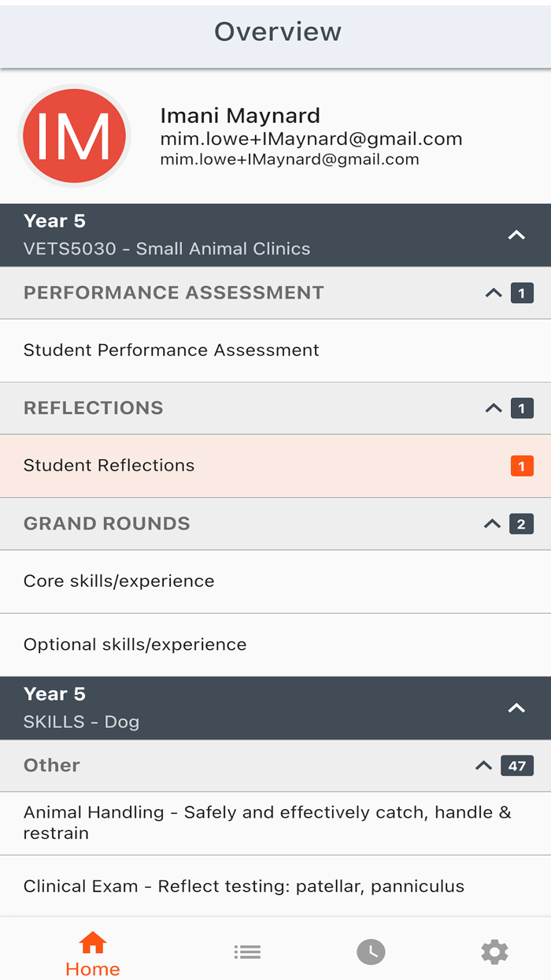The image size is (551, 980).
Task: Tap the clock history icon
Action: (x=371, y=952)
